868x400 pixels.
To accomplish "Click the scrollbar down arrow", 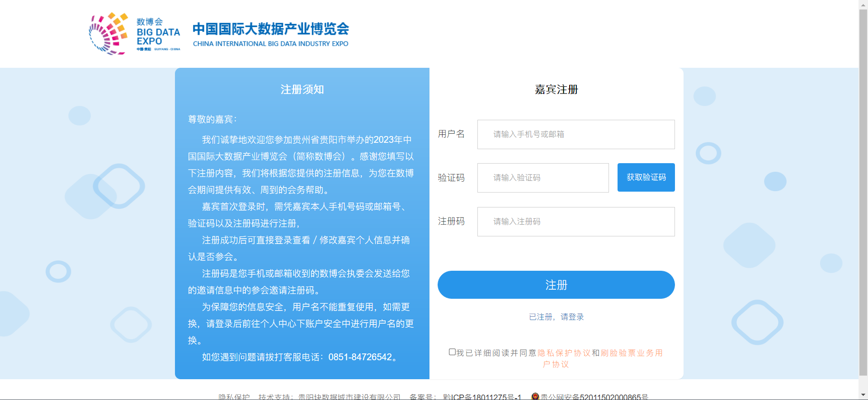I will [x=863, y=395].
